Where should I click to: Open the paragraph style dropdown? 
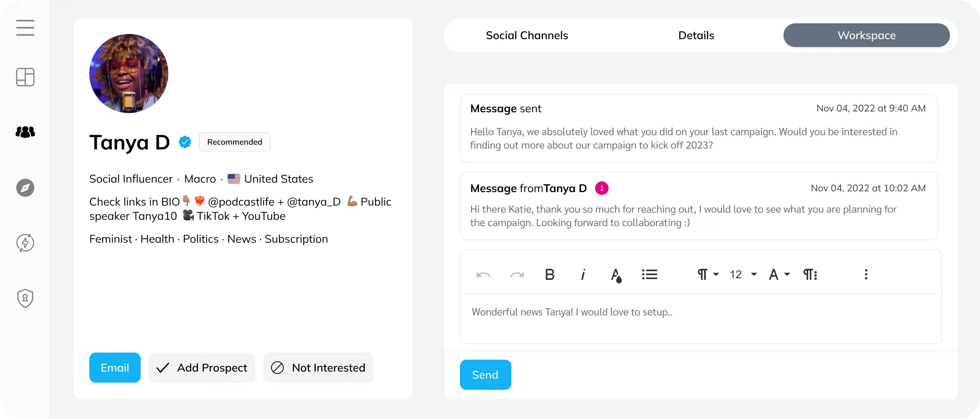tap(707, 274)
